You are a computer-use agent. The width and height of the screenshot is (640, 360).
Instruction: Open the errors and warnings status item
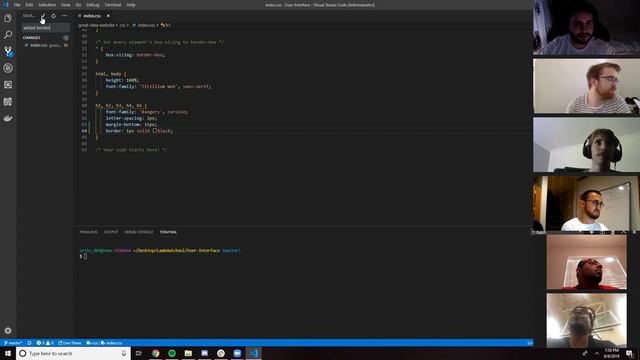click(x=45, y=343)
